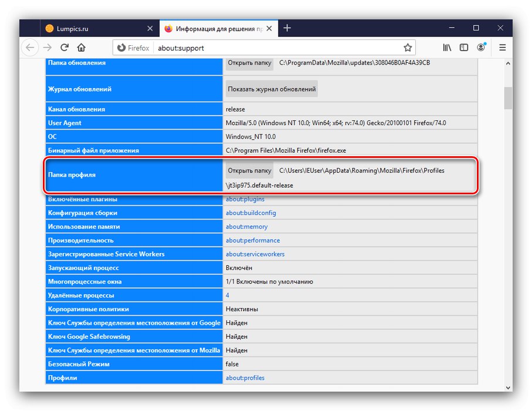
Task: Click the Безопасный Режим label
Action: pos(79,364)
